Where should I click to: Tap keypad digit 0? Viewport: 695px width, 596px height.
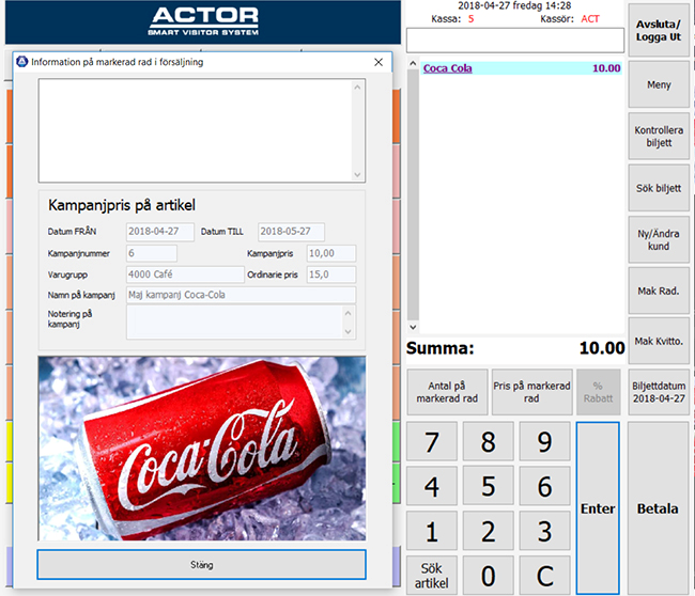pos(488,575)
